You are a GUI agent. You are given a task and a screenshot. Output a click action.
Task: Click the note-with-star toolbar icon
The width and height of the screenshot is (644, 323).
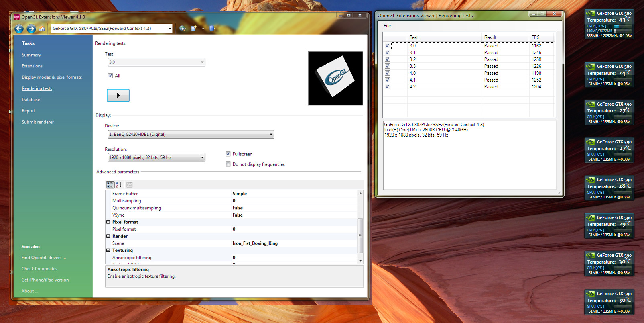tap(194, 28)
